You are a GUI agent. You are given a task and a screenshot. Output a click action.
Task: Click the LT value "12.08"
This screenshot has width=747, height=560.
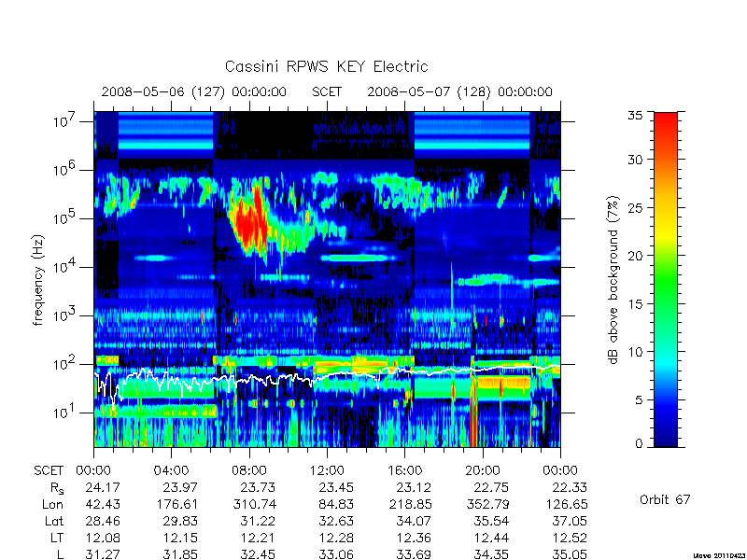(x=103, y=539)
